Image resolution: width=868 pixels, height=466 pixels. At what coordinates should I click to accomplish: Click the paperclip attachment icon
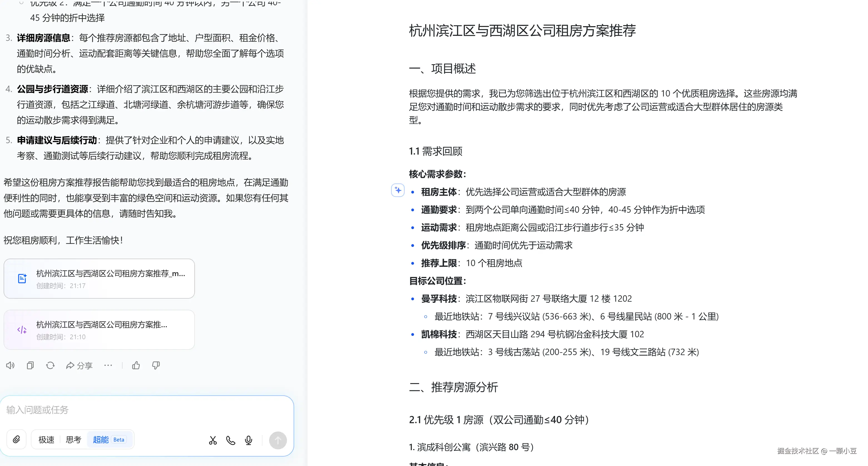pos(16,439)
